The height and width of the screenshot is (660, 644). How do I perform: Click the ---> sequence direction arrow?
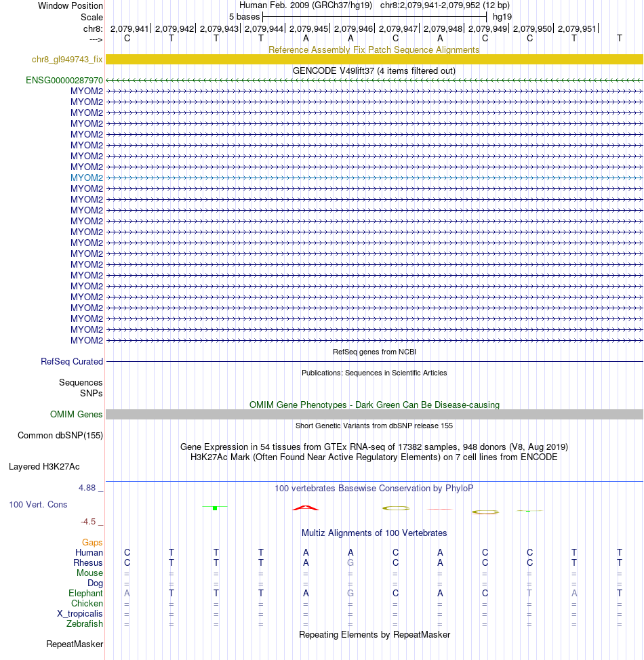96,39
